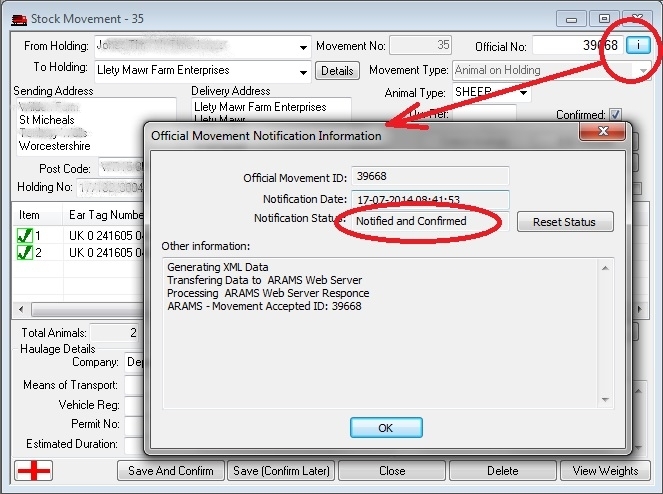
Task: Click the Movement No field
Action: click(420, 45)
